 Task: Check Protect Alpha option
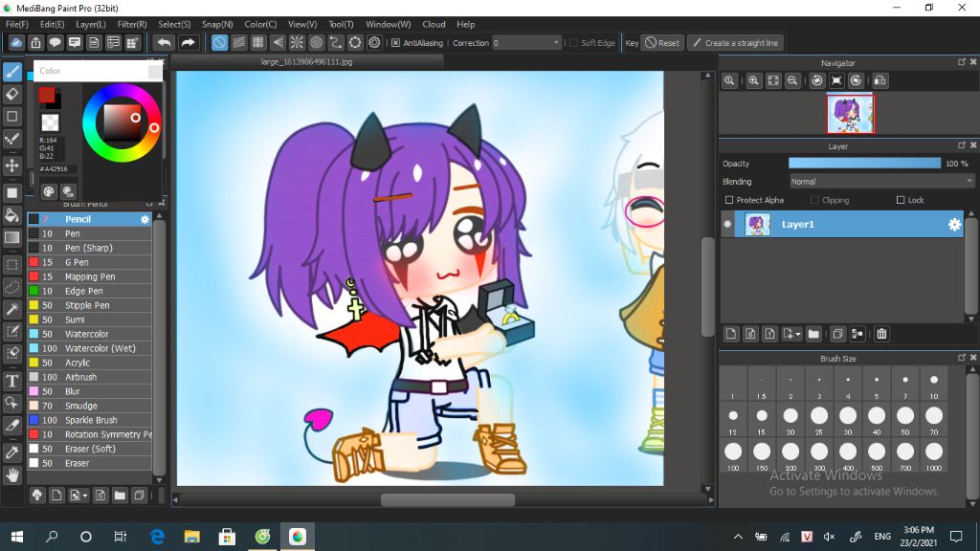728,200
